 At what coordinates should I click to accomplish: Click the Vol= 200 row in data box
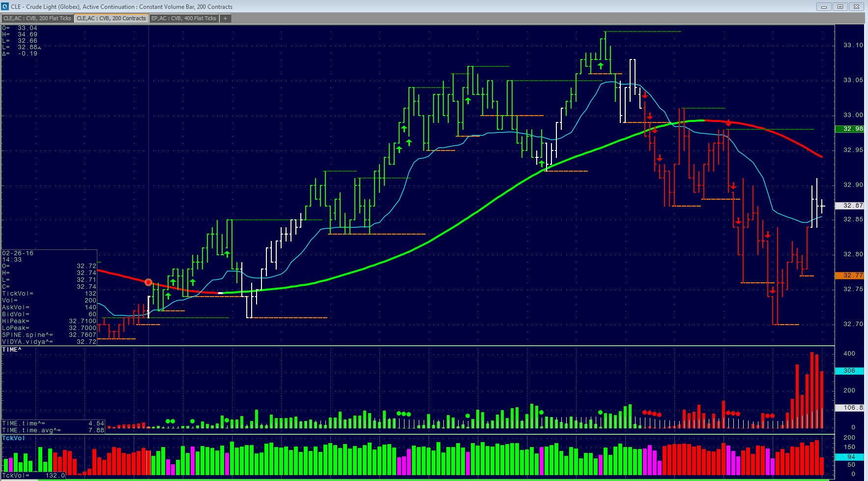point(49,301)
